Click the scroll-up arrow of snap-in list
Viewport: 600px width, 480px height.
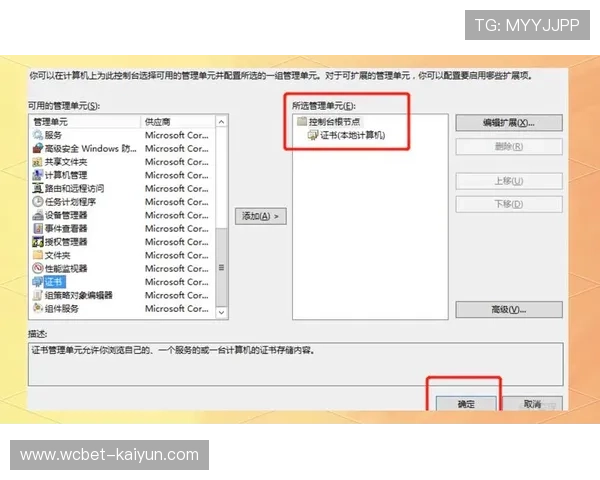[221, 122]
